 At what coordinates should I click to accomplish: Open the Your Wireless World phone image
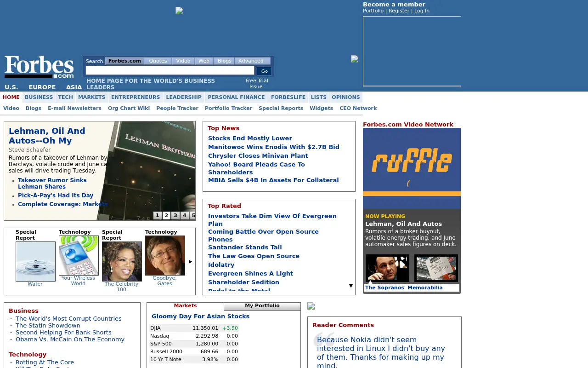(x=79, y=255)
